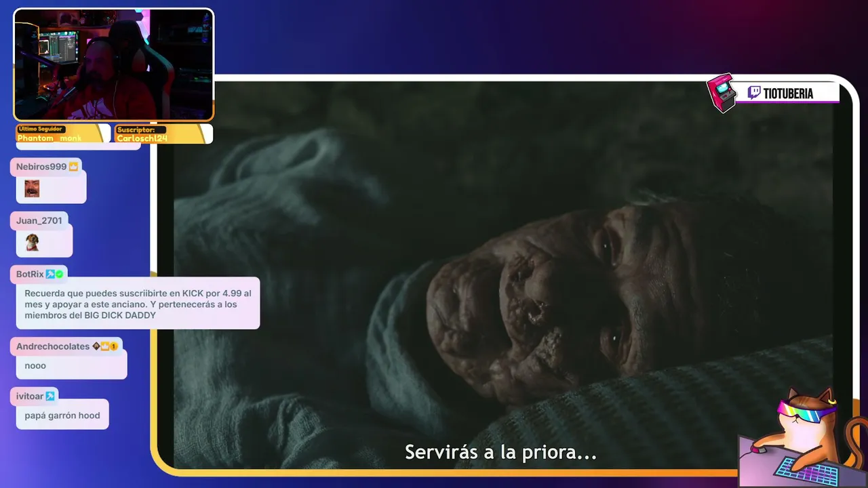
Task: Click the arcade machine icon
Action: [722, 92]
